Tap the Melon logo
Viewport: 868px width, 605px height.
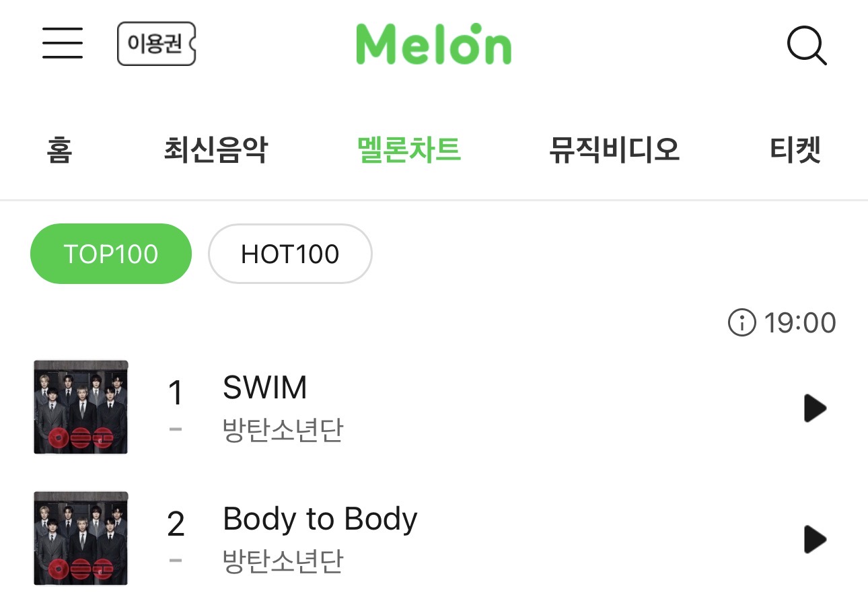[433, 44]
